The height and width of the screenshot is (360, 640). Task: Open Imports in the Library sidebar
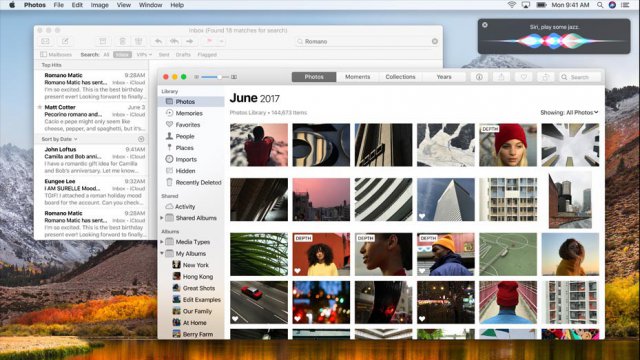(181, 159)
